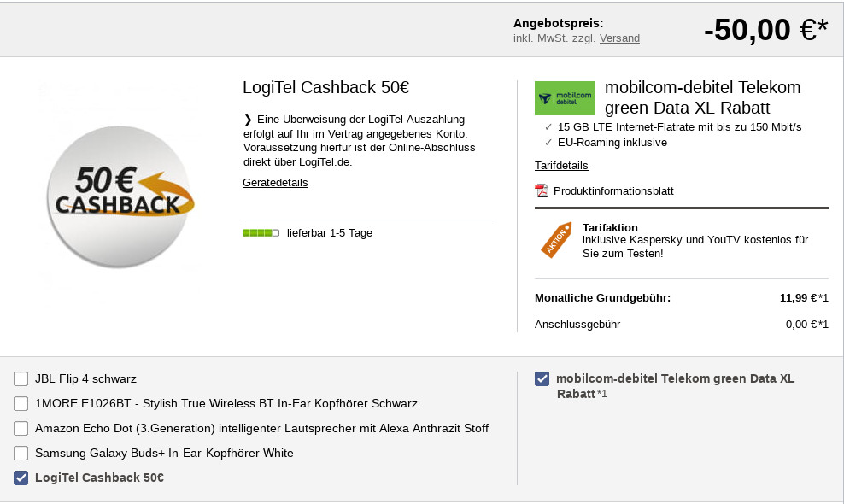Click the PDF icon beside Produktinformationsblatt
Screen dimensions: 844x504
click(x=541, y=190)
